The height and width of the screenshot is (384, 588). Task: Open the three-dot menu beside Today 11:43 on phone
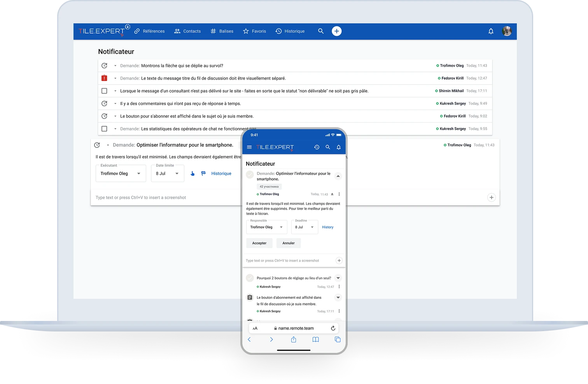339,194
